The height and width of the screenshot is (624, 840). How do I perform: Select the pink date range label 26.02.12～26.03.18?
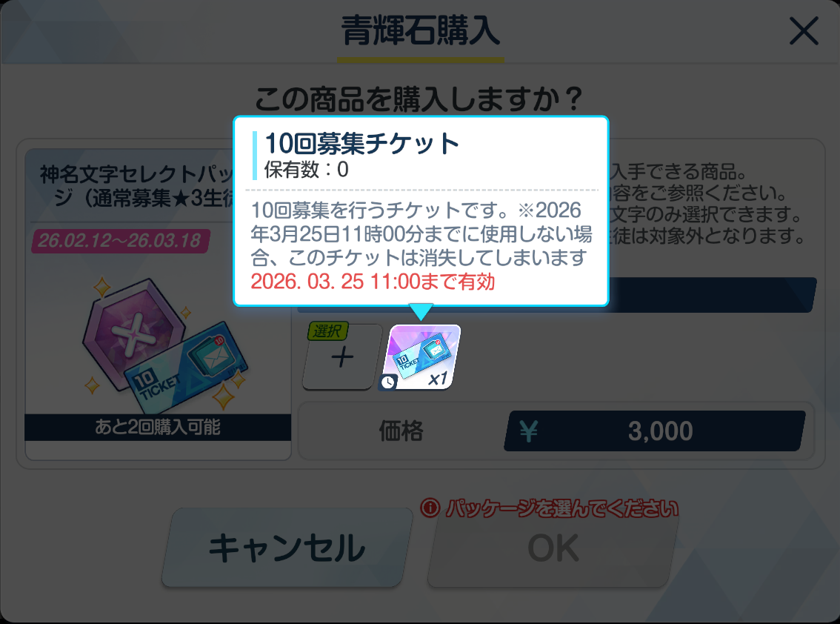[x=121, y=240]
